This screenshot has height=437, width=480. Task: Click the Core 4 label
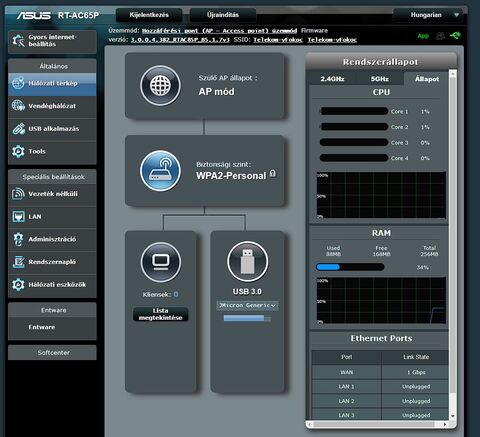pyautogui.click(x=399, y=158)
